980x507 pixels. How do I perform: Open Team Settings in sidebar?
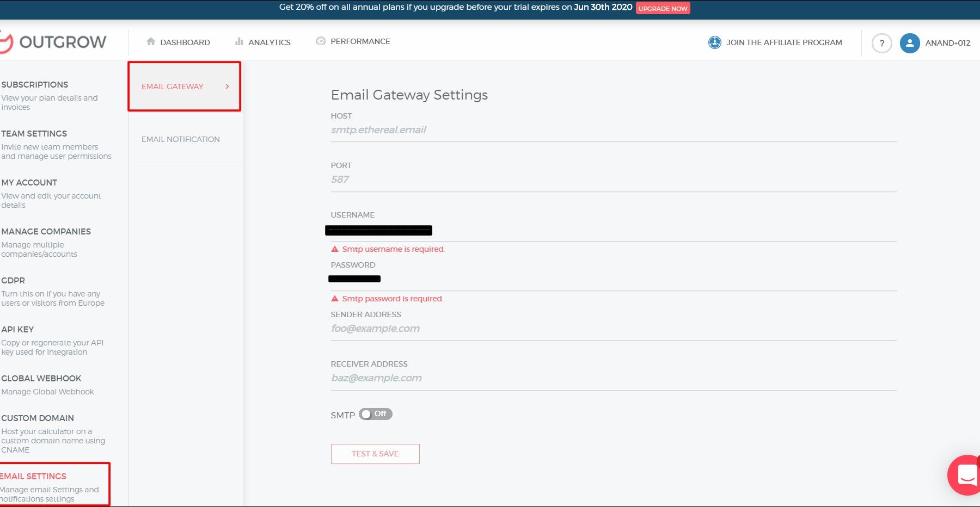click(34, 134)
